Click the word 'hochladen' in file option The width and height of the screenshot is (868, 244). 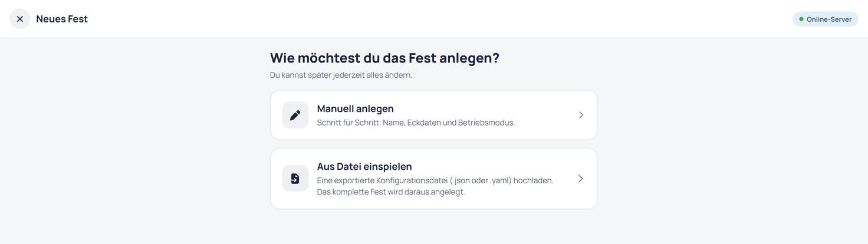click(534, 180)
